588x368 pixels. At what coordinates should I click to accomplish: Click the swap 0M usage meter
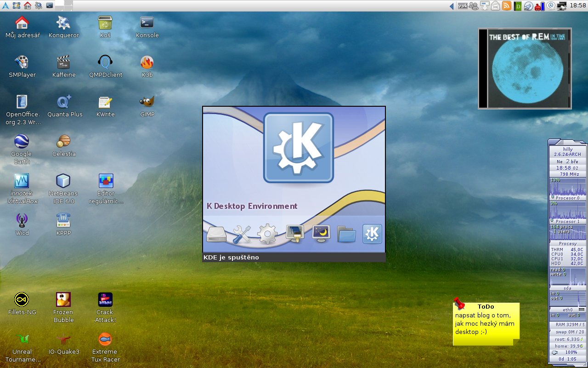pyautogui.click(x=568, y=332)
